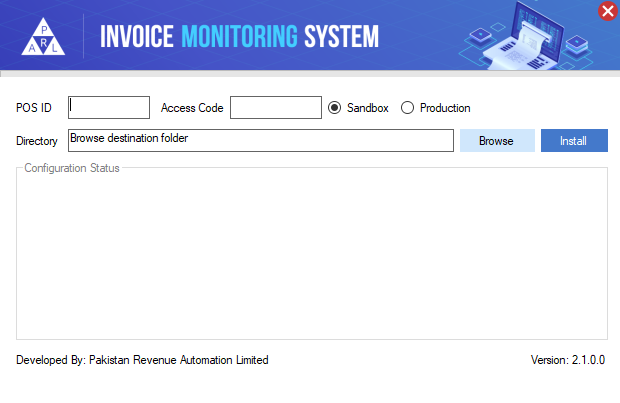The width and height of the screenshot is (620, 403).
Task: Click the Directory label
Action: [37, 141]
